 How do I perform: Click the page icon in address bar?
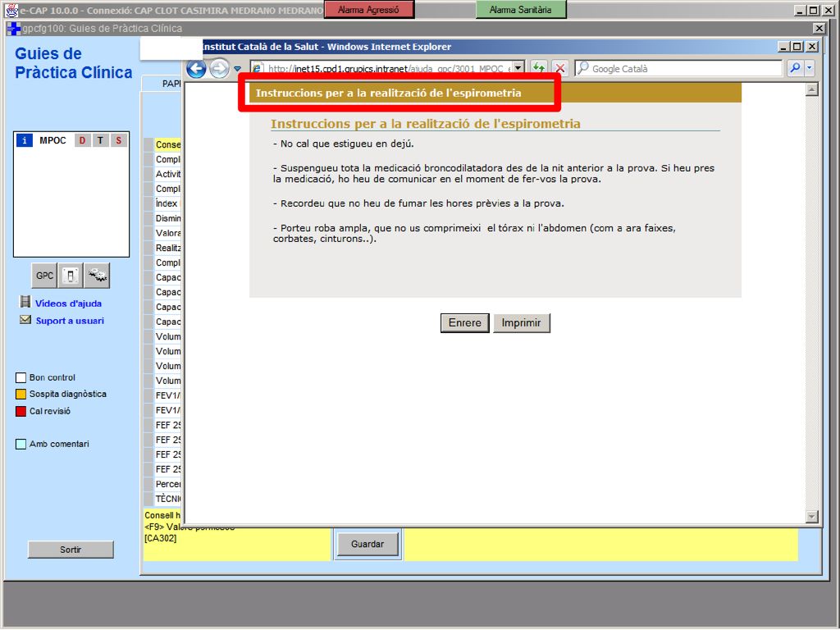(x=258, y=69)
